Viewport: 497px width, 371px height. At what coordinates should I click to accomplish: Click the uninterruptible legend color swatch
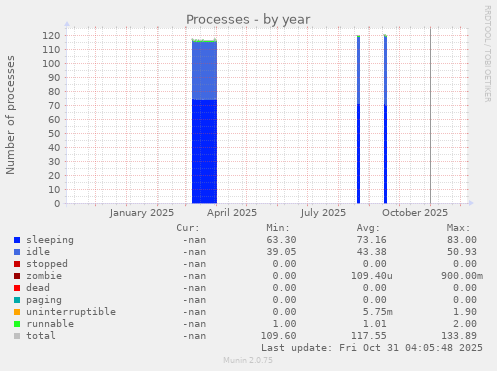pyautogui.click(x=17, y=312)
